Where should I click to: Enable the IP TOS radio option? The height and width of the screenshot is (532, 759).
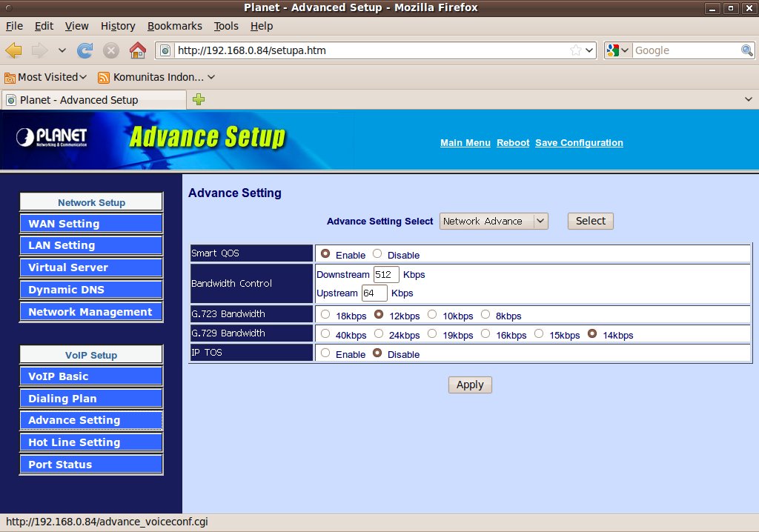tap(325, 353)
